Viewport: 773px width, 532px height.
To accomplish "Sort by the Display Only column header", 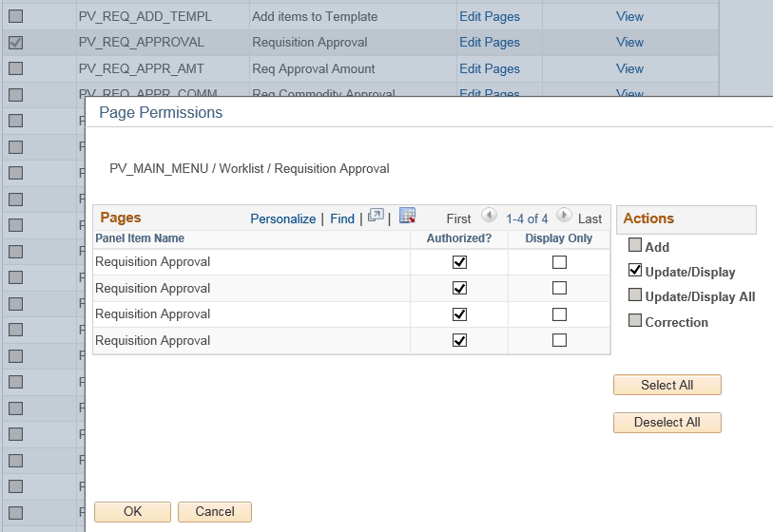I will [x=558, y=238].
